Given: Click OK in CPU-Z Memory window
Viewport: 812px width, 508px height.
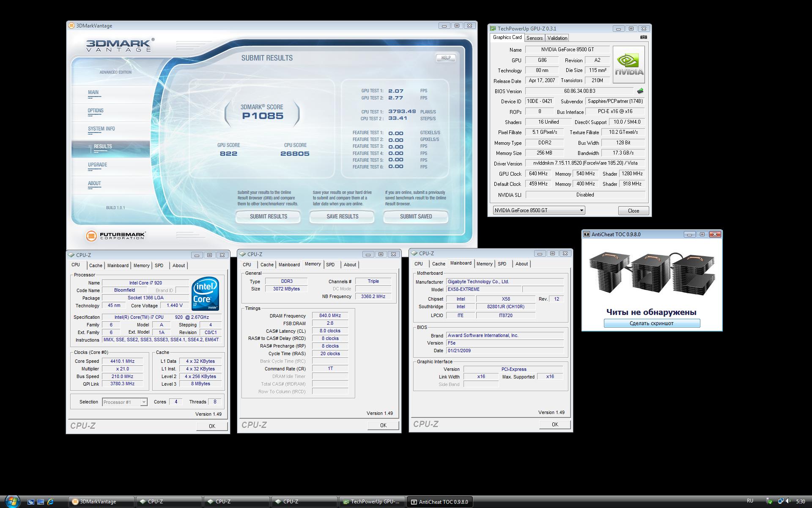Looking at the screenshot, I should (383, 425).
